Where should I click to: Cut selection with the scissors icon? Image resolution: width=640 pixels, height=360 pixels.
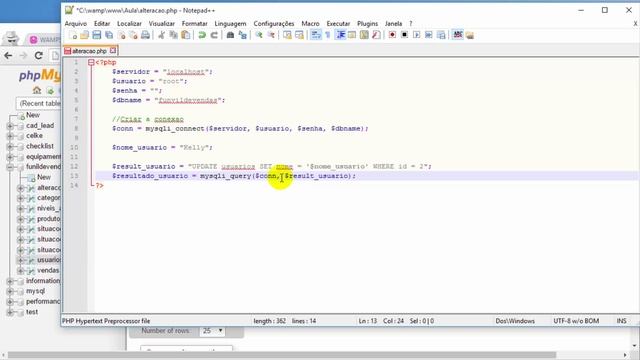162,35
